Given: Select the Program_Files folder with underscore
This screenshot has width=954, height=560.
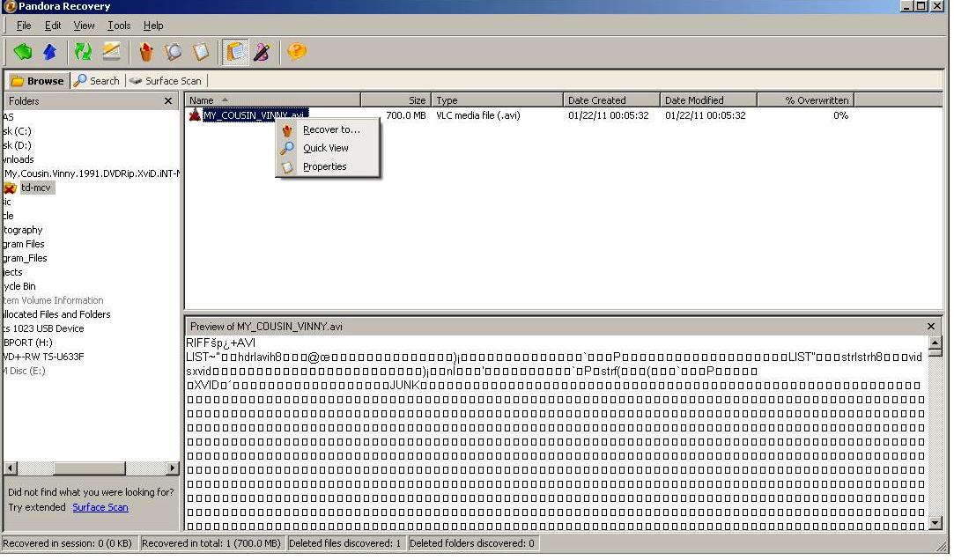Looking at the screenshot, I should pyautogui.click(x=25, y=258).
